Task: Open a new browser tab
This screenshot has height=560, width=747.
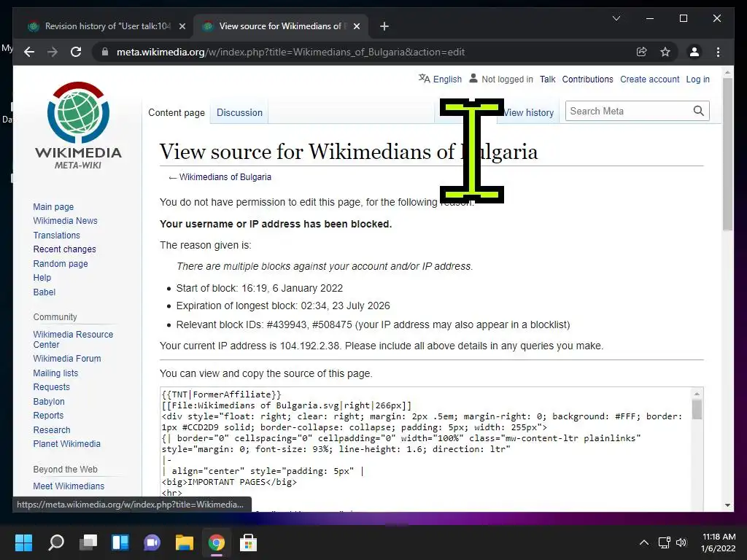Action: [384, 26]
